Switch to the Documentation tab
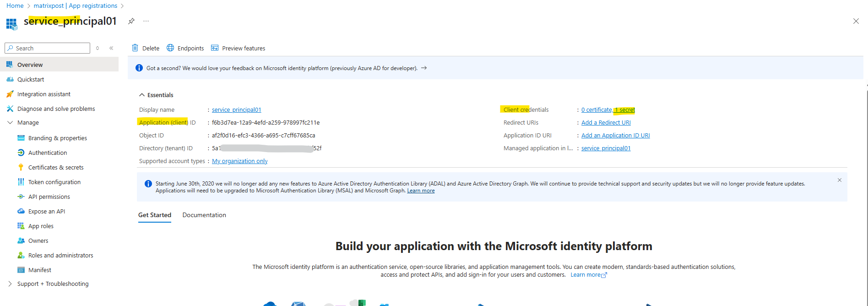This screenshot has height=306, width=868. [204, 215]
